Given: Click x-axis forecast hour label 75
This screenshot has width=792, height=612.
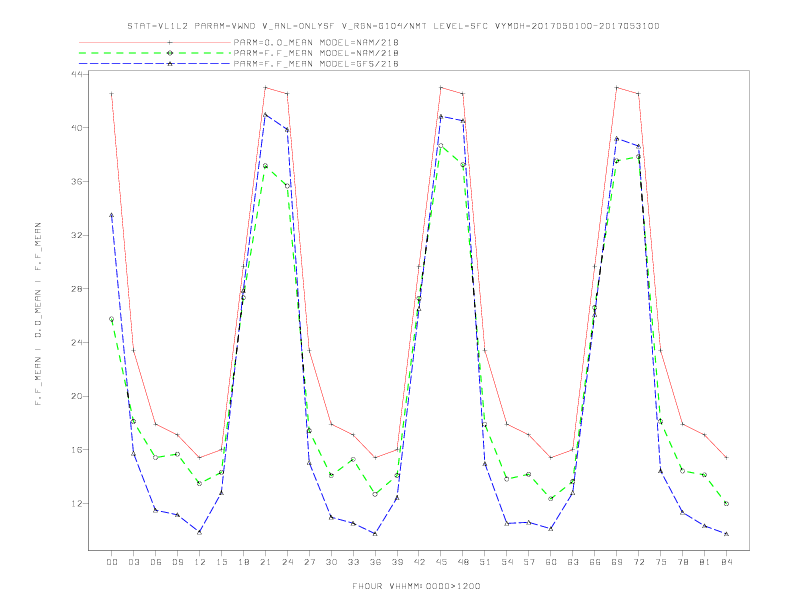Looking at the screenshot, I should coord(661,562).
